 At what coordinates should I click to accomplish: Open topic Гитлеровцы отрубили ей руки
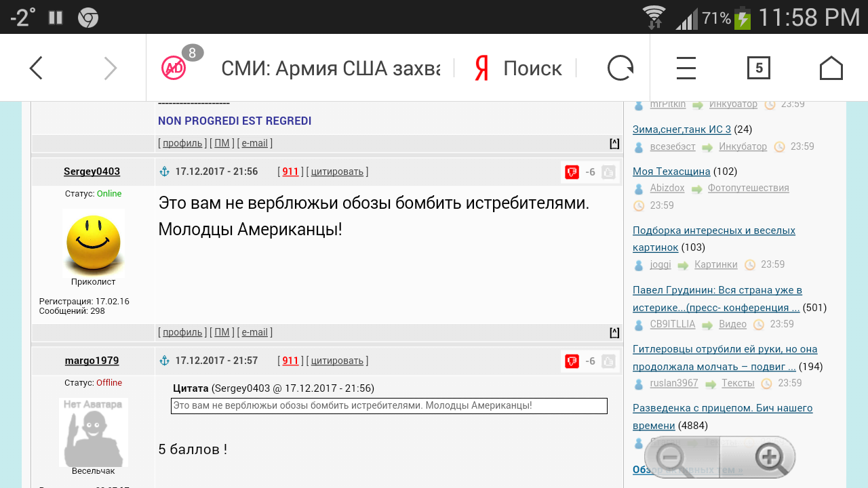pyautogui.click(x=725, y=358)
